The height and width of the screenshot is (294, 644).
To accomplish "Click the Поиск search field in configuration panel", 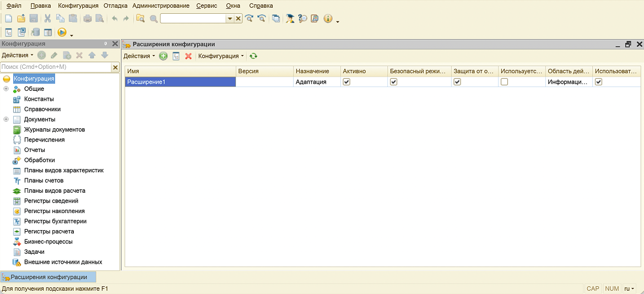I will click(x=55, y=67).
